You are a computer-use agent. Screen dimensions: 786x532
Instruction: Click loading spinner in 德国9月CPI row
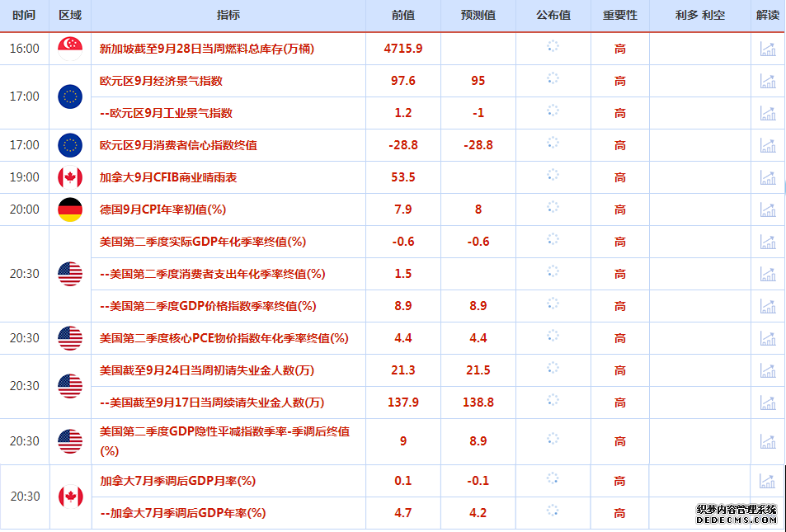(553, 210)
